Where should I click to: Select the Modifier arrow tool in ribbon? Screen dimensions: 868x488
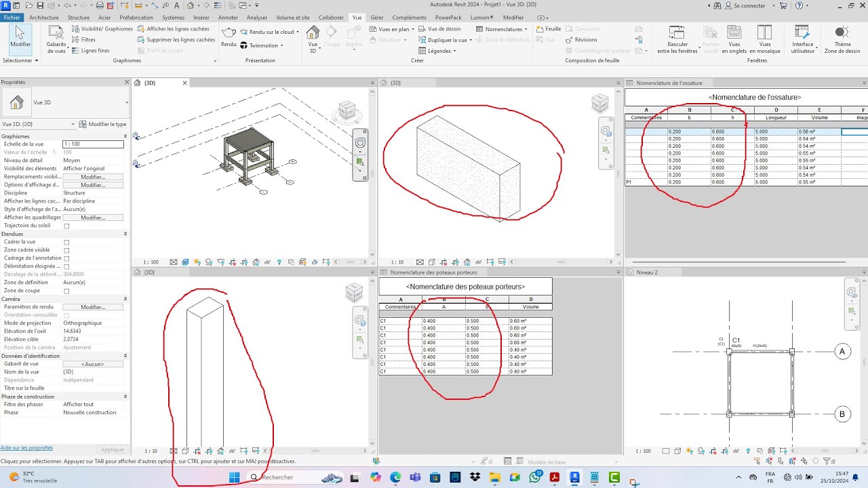click(x=20, y=38)
